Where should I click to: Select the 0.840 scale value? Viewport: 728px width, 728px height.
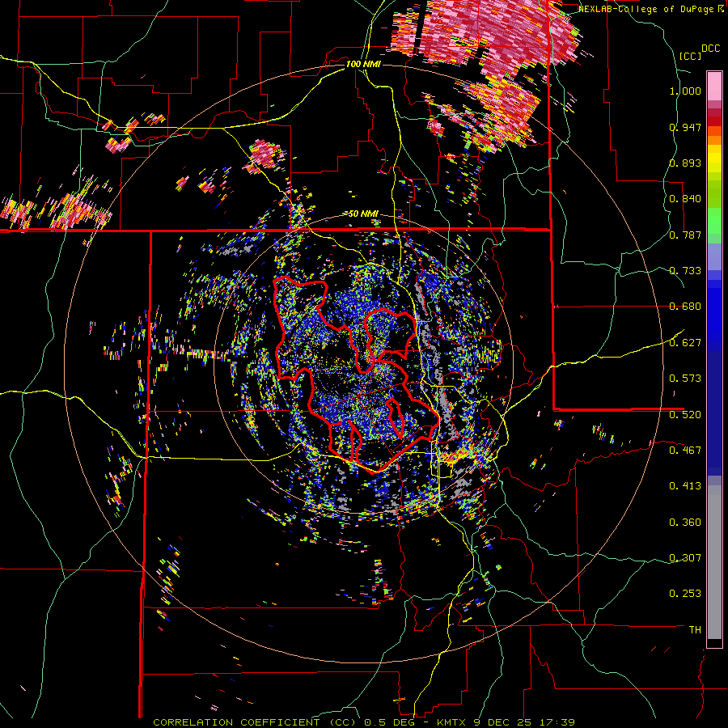coord(685,199)
